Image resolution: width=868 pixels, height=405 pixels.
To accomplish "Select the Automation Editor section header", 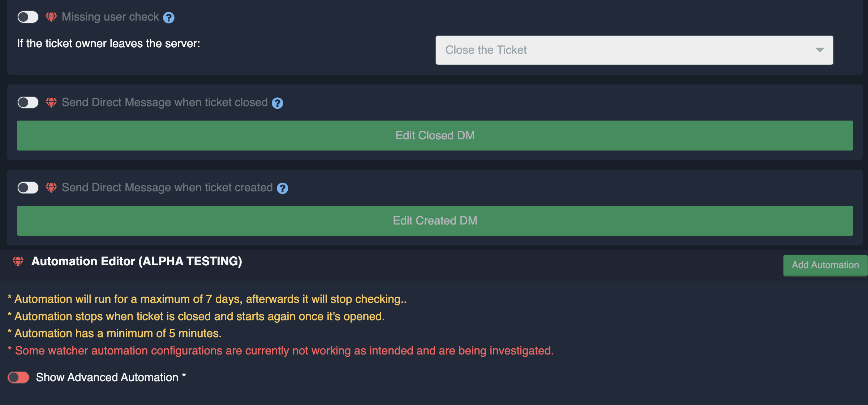I will click(x=137, y=261).
